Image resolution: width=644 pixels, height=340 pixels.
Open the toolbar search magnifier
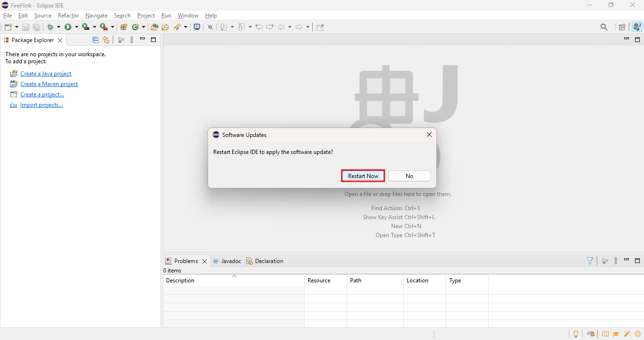pos(604,27)
